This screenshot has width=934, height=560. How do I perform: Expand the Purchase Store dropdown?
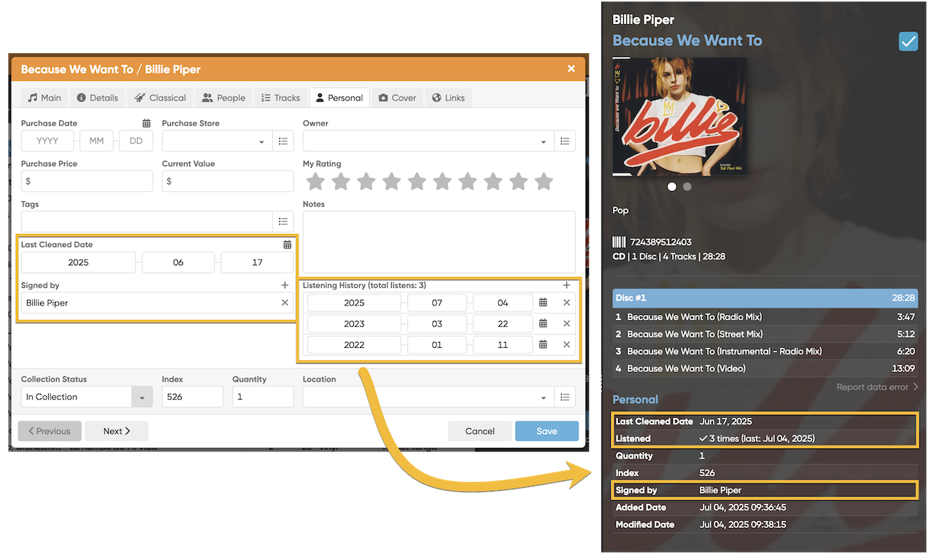tap(262, 142)
